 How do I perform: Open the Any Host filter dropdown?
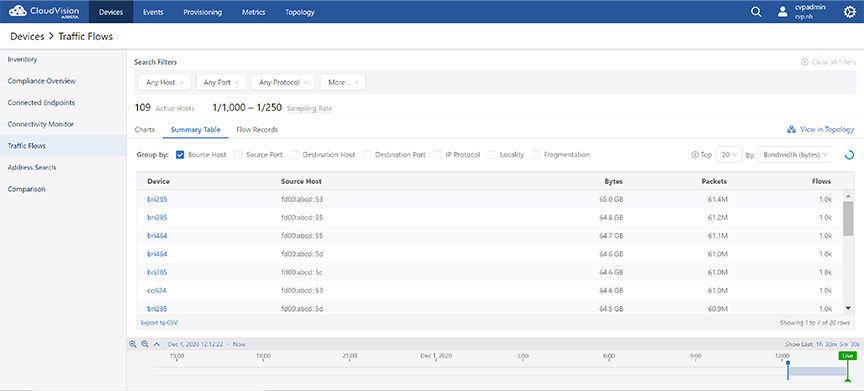[x=164, y=82]
